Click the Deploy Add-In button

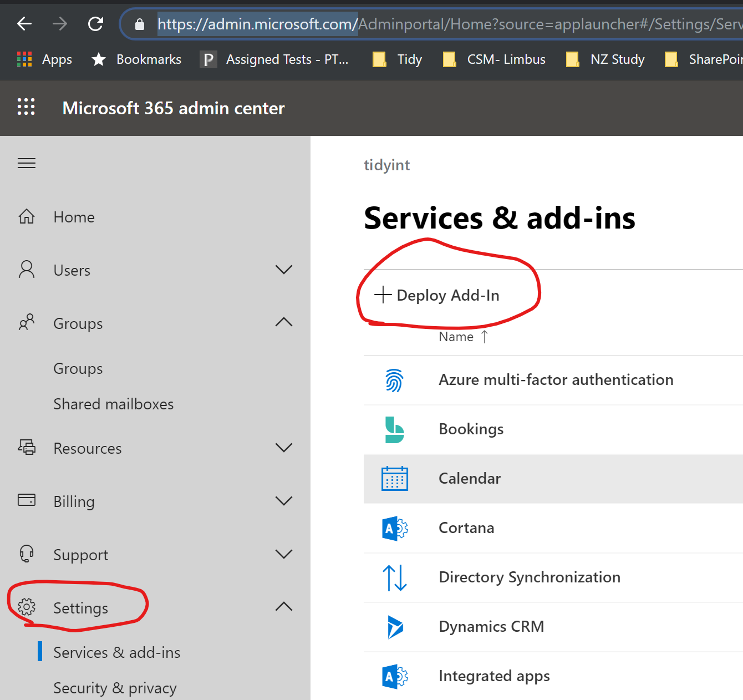coord(437,295)
